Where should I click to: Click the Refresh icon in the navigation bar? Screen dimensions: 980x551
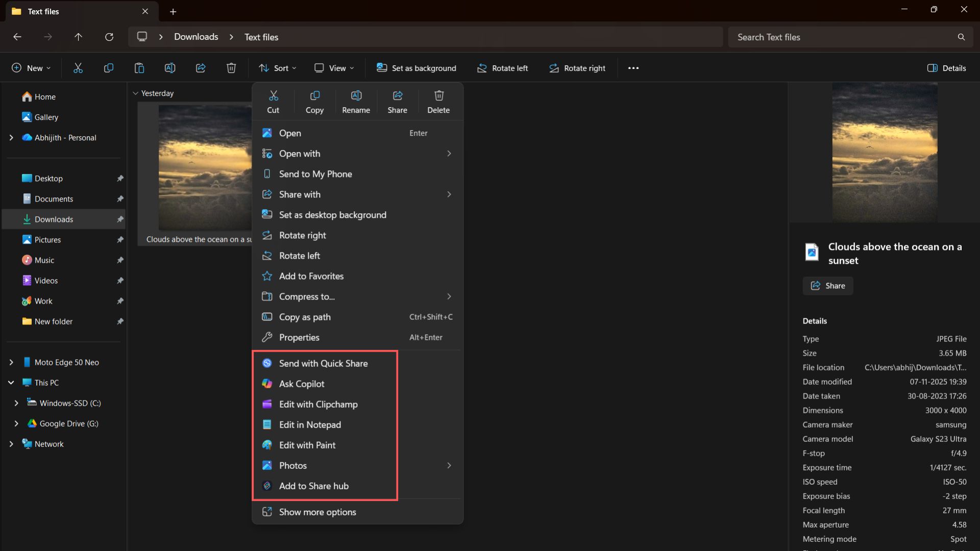109,37
